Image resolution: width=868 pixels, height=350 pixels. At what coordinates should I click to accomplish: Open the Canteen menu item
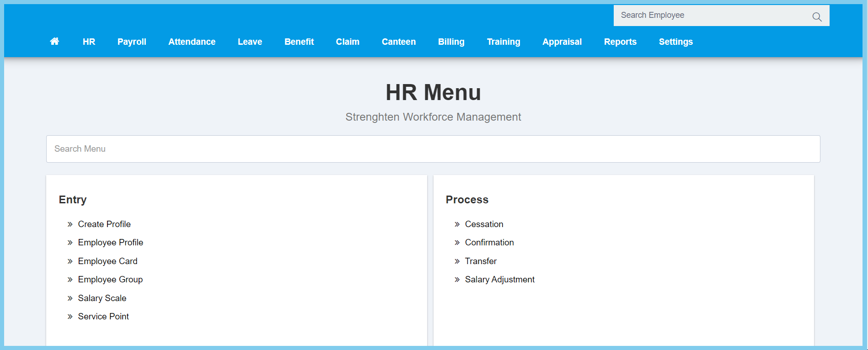[x=398, y=42]
